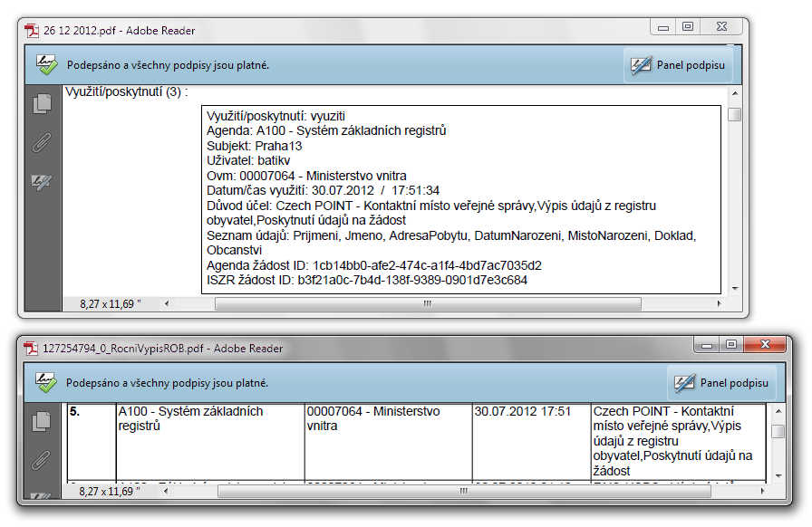The height and width of the screenshot is (527, 812).
Task: Click row number '5.' cell in the bottom window
Action: 92,442
